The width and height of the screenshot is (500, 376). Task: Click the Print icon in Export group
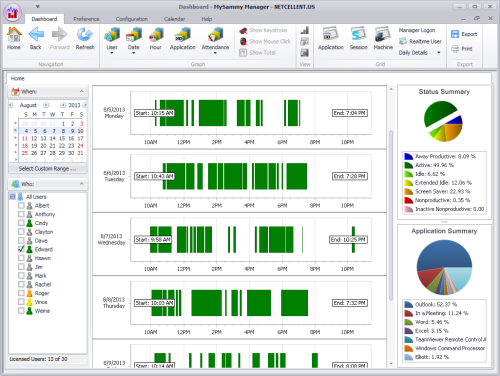(x=455, y=49)
